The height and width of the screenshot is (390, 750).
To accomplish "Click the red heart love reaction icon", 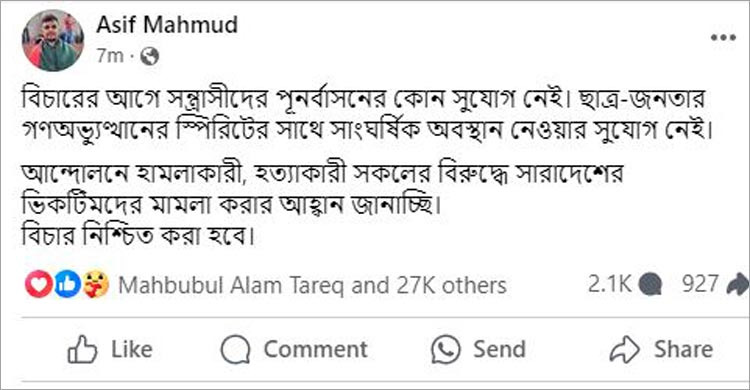I will (38, 284).
